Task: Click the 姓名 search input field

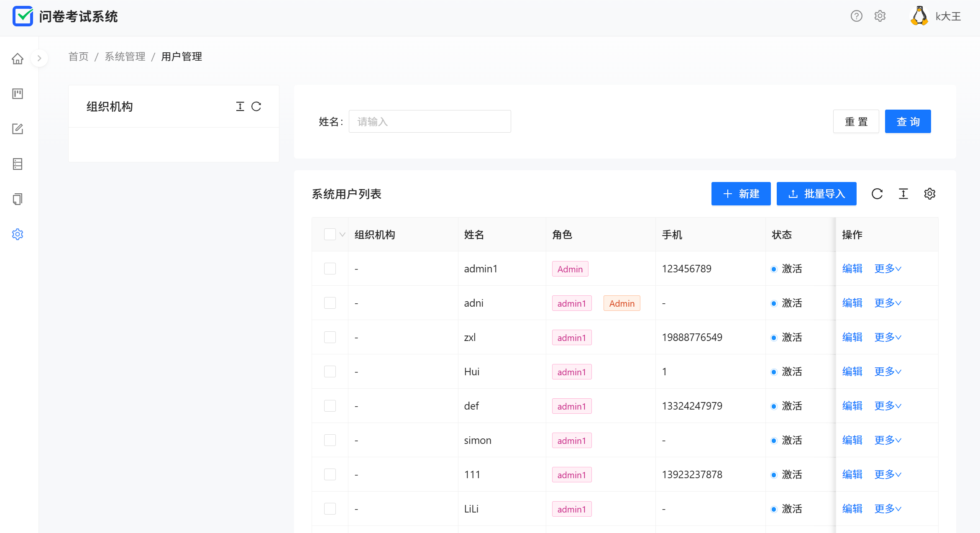Action: [430, 121]
